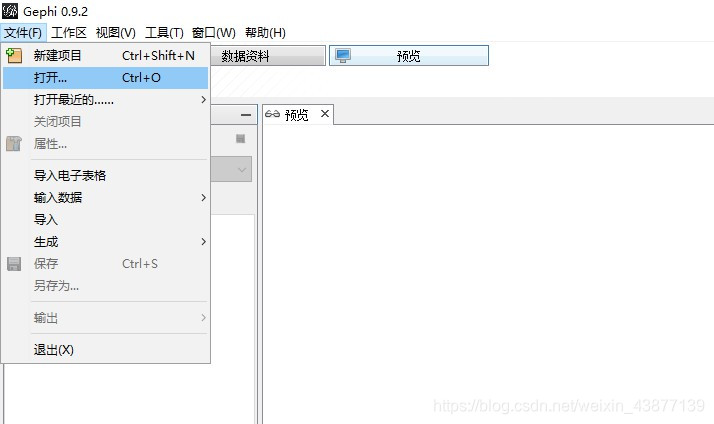Screen dimensions: 714x424
Task: Select the 预览 tab label
Action: [x=296, y=115]
